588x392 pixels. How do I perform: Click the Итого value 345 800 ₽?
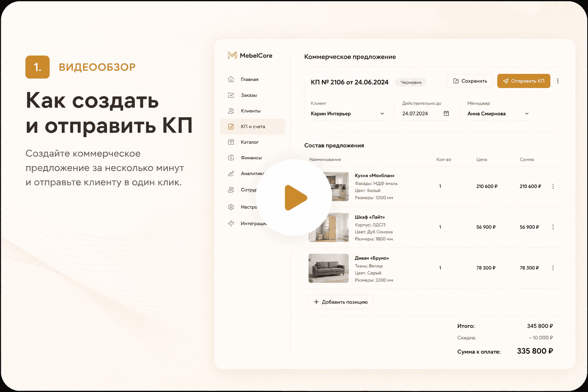(x=540, y=326)
